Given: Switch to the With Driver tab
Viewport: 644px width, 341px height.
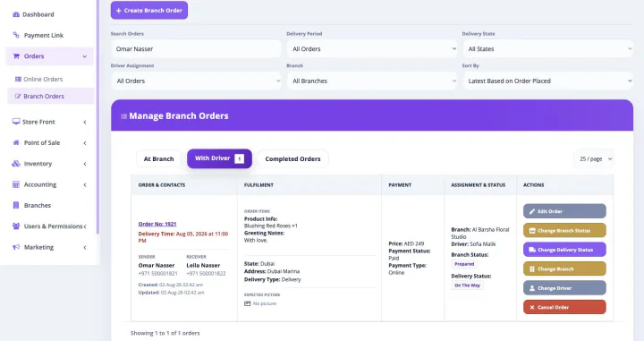Looking at the screenshot, I should pyautogui.click(x=219, y=158).
